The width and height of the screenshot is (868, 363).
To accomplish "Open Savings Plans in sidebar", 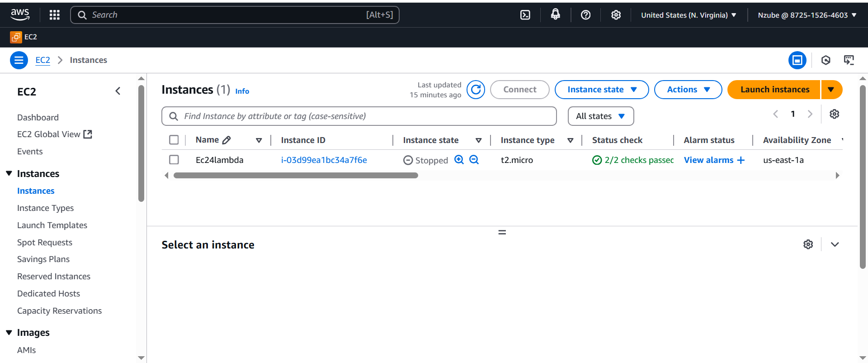I will [x=43, y=259].
